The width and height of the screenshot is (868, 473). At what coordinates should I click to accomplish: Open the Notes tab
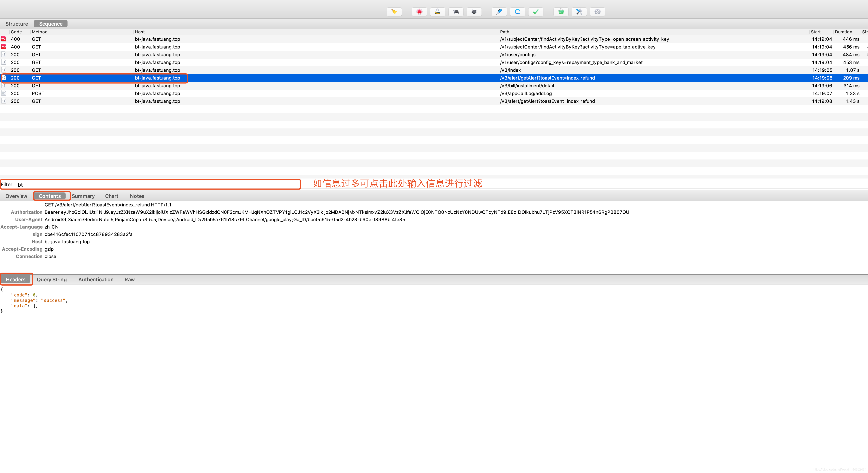coord(137,196)
